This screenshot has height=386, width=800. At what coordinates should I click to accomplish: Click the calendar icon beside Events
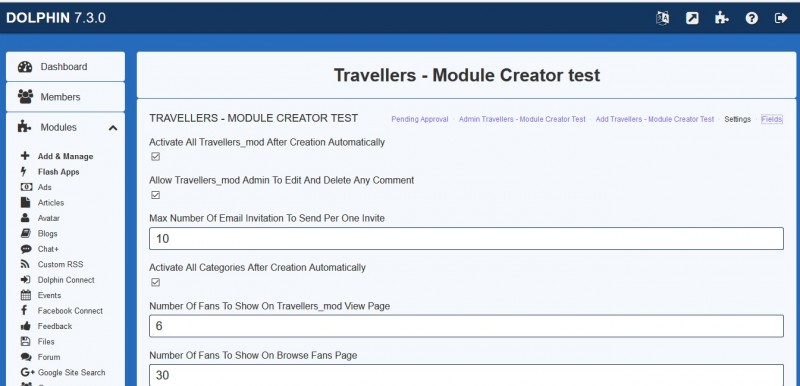pos(26,295)
